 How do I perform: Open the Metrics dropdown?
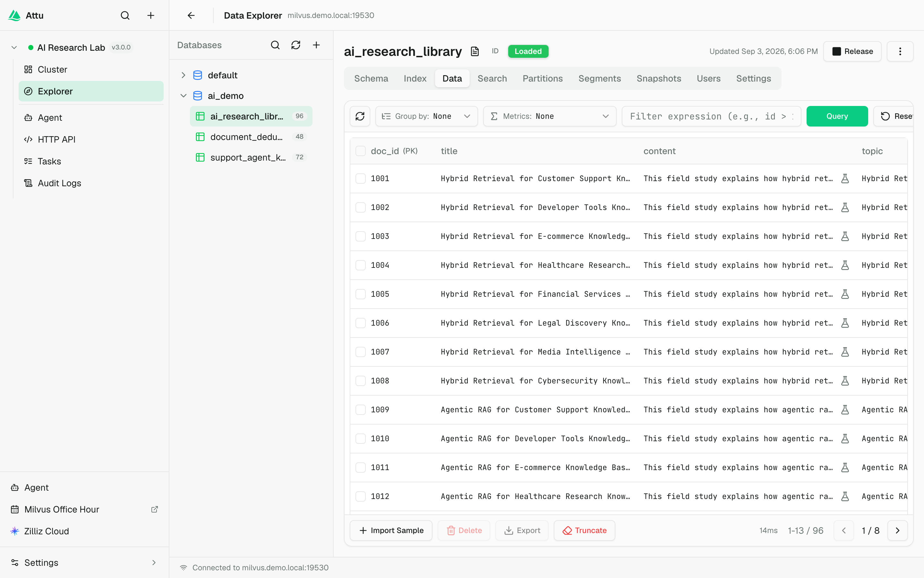click(x=550, y=116)
